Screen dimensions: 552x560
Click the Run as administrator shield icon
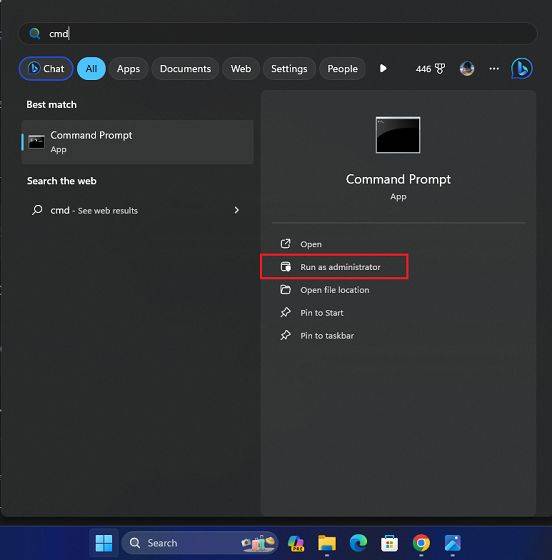(286, 267)
